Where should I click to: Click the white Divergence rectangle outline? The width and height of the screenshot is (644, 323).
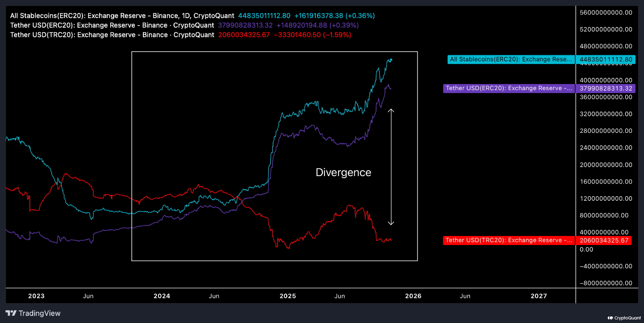coord(274,51)
